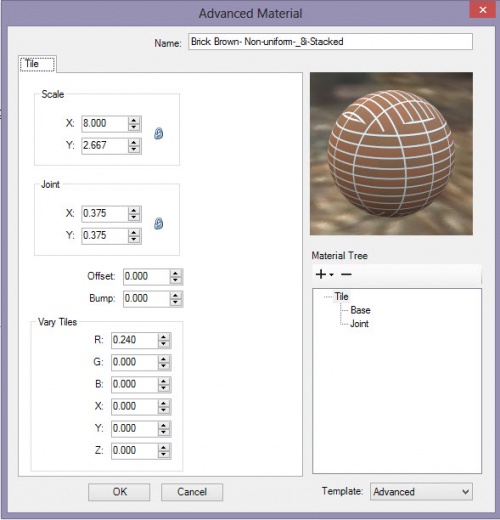Click the OK button
This screenshot has height=520, width=500.
[x=119, y=492]
